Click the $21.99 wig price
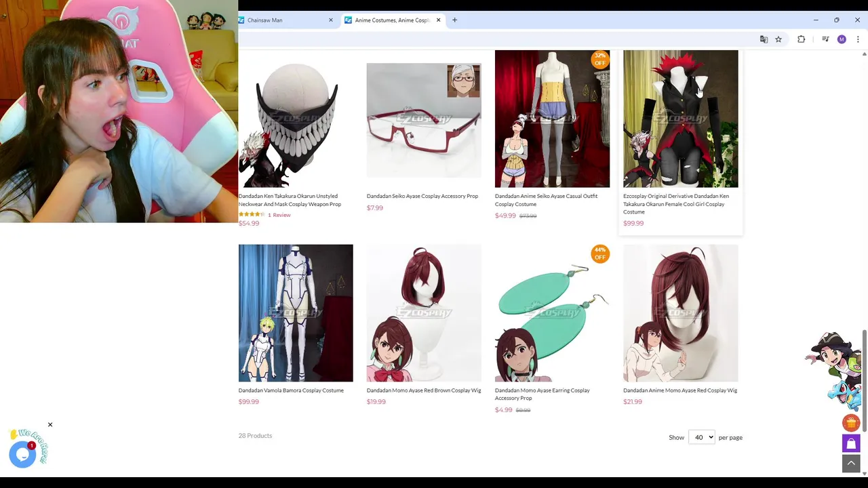868x488 pixels. pos(633,402)
